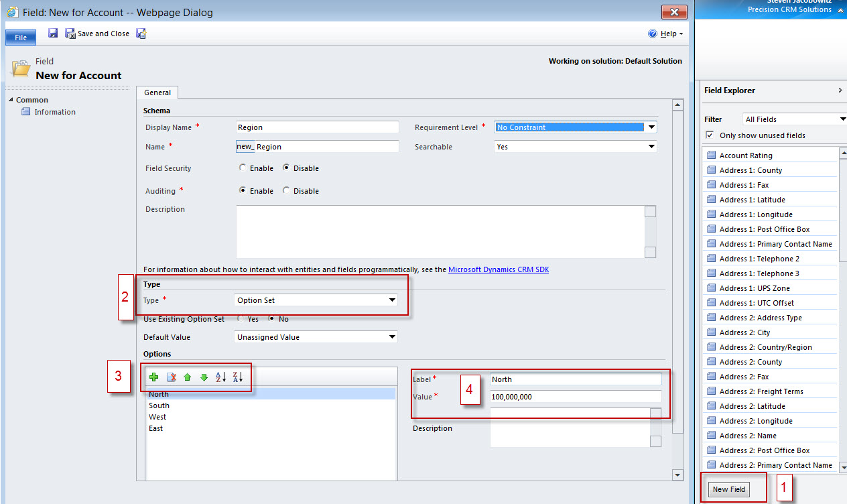Sort options descending Z to A

point(237,377)
